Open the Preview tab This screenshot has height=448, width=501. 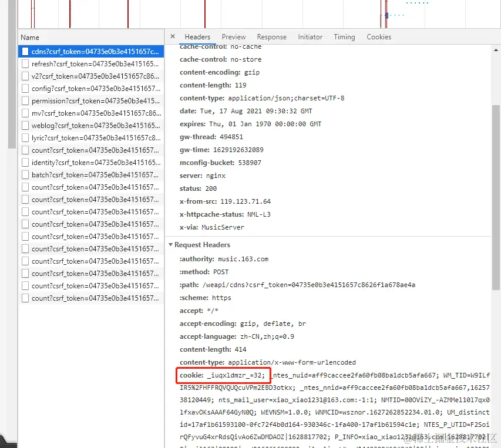tap(234, 37)
